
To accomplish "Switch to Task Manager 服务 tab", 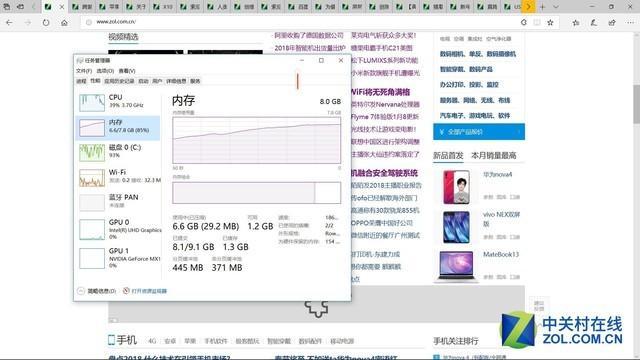I will pos(195,81).
